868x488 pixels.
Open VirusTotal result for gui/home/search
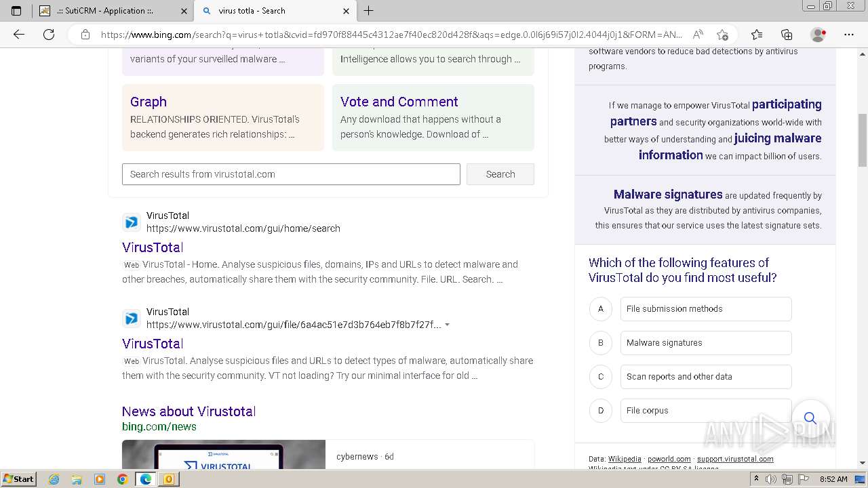[x=153, y=247]
